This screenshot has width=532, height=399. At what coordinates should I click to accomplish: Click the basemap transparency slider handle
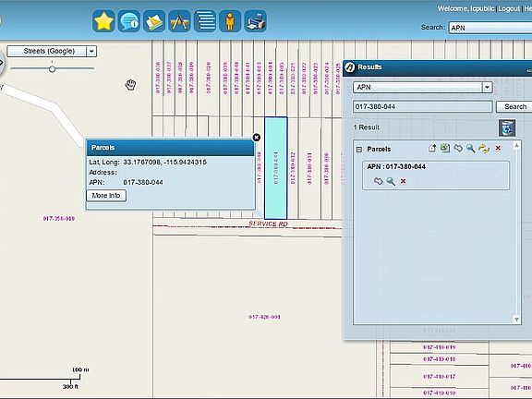pyautogui.click(x=52, y=69)
